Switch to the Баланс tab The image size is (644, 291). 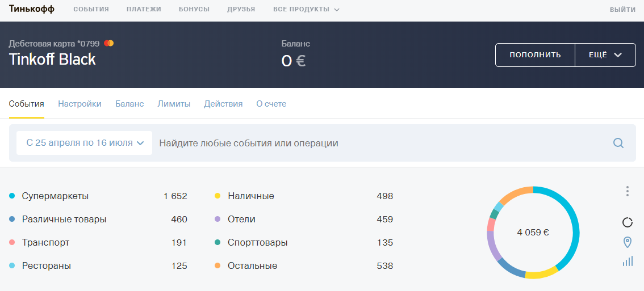129,104
